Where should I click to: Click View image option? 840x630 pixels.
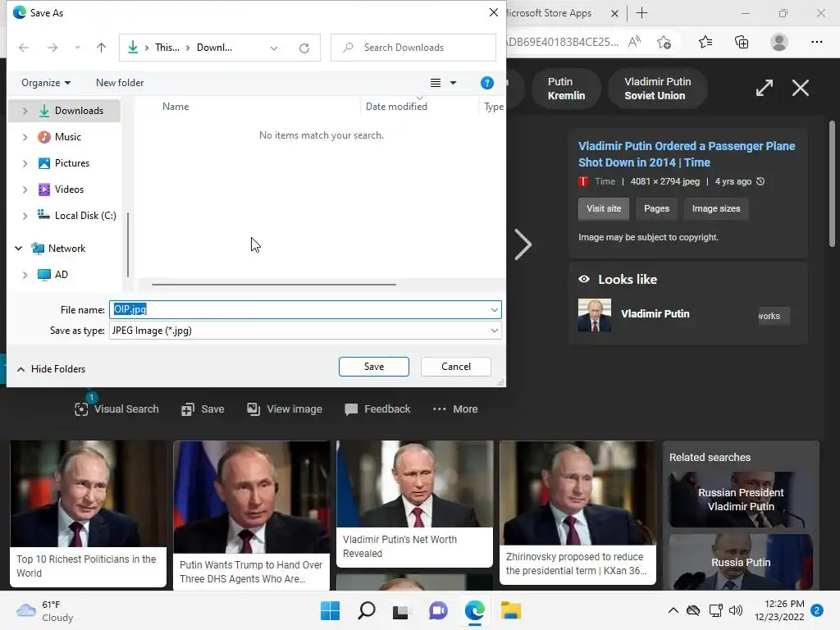pos(285,409)
